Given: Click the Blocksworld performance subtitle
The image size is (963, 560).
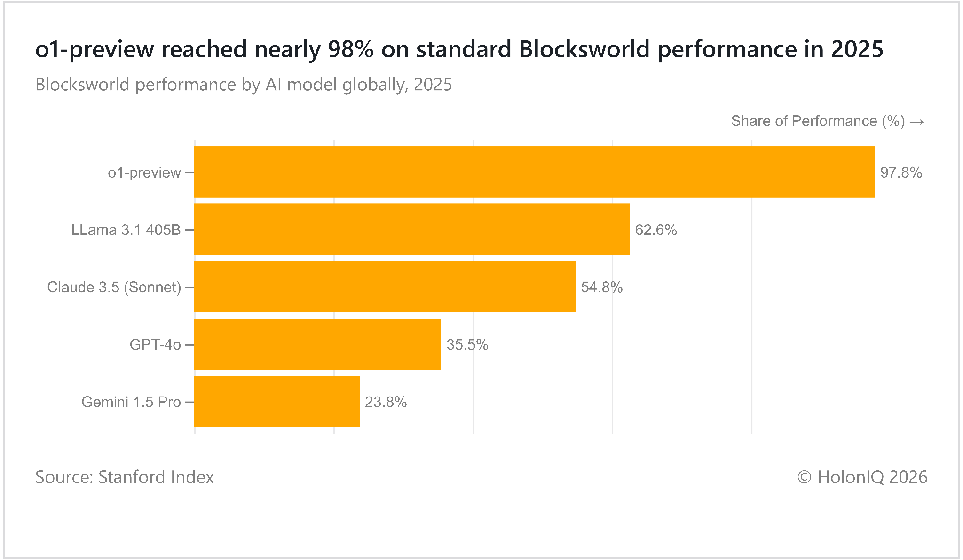Looking at the screenshot, I should pos(244,85).
